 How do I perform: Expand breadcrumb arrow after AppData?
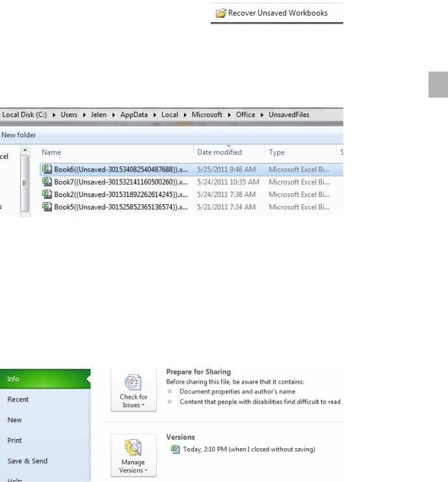155,115
